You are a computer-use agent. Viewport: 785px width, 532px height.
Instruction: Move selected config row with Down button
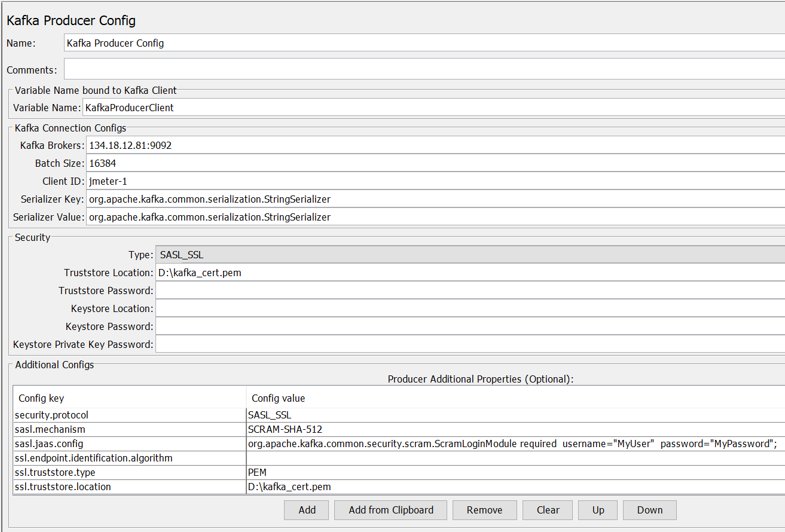(x=649, y=510)
